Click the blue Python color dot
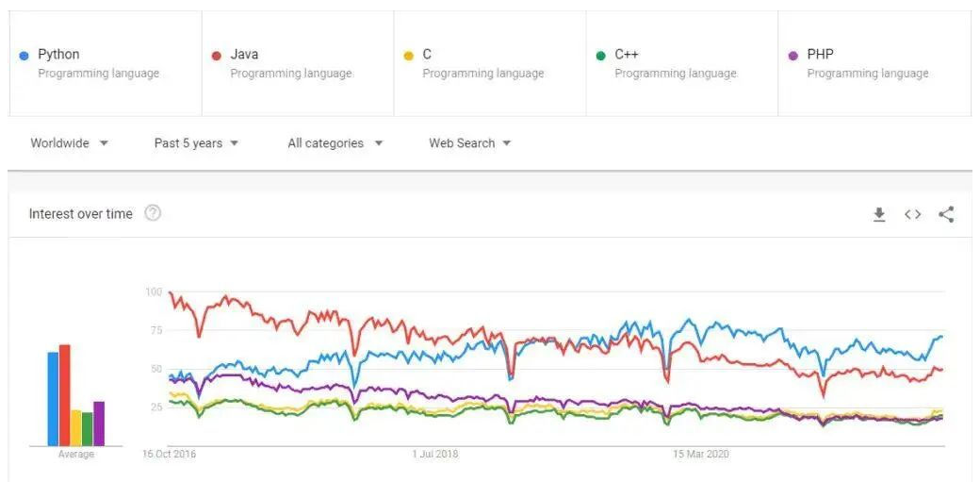The width and height of the screenshot is (980, 482). (24, 56)
